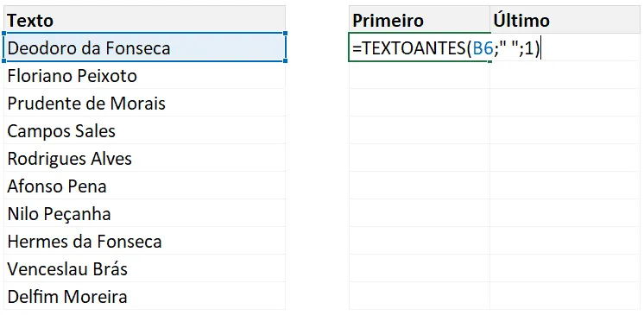Screen dimensions: 644x315
Task: Select the Nilo Peçanha cell
Action: pos(144,213)
